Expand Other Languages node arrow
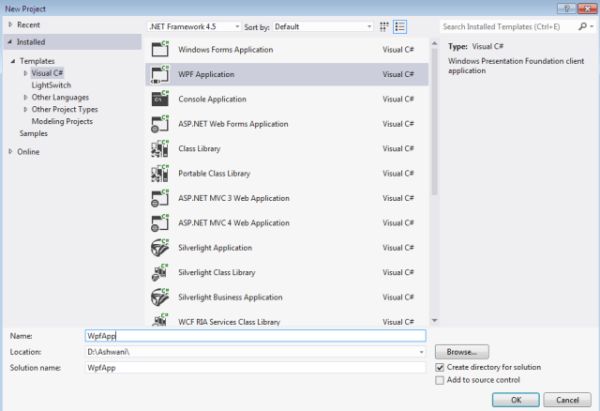This screenshot has width=600, height=411. click(x=25, y=97)
